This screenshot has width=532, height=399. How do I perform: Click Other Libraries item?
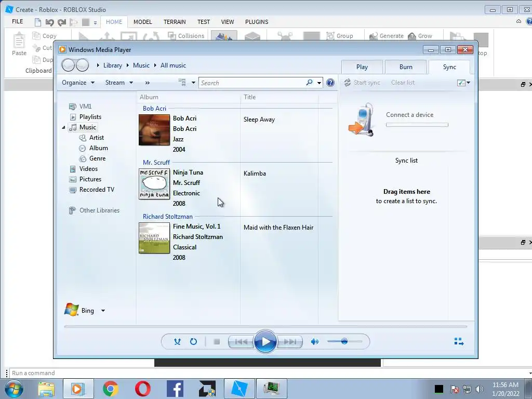(95, 210)
